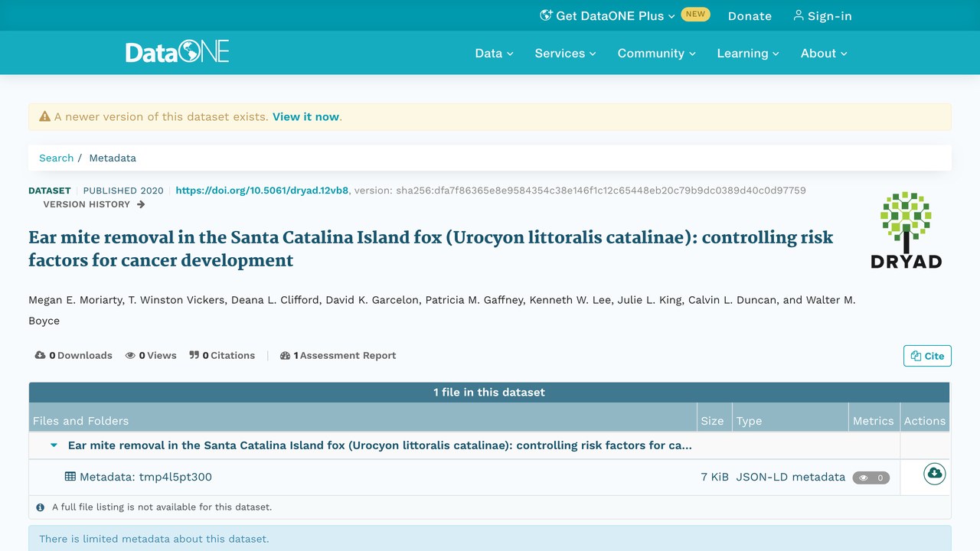
Task: Click the Donate link
Action: click(x=750, y=15)
